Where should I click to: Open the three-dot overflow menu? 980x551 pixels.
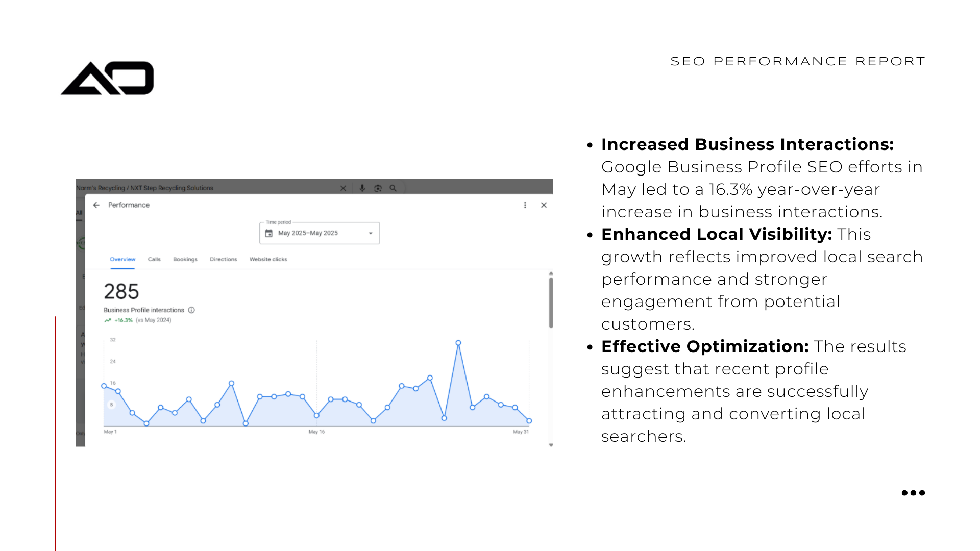pos(525,205)
